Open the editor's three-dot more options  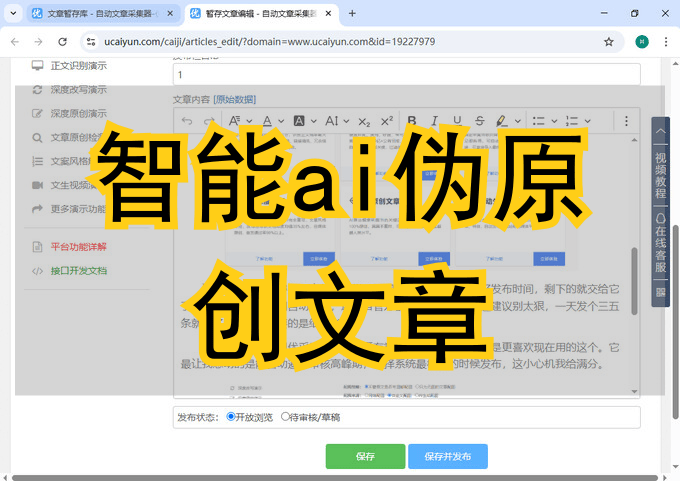627,121
